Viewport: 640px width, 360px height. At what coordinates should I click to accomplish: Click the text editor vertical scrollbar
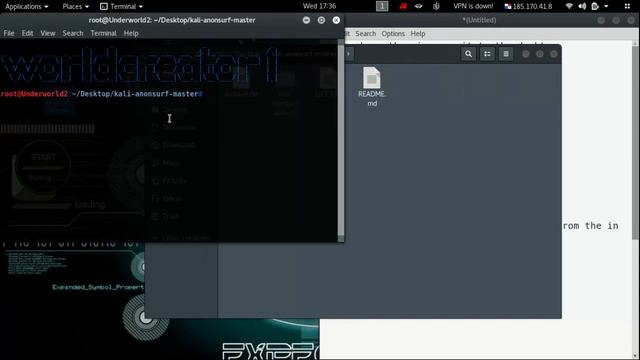(636, 143)
